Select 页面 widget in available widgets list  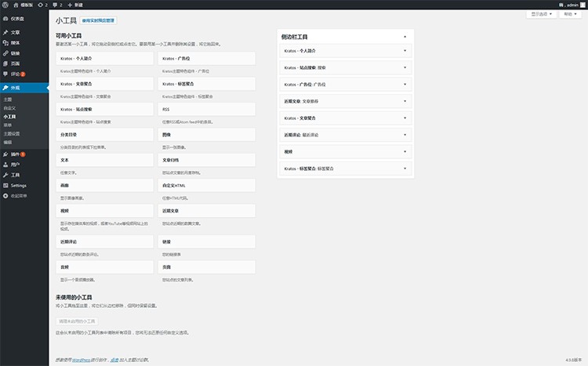tap(207, 267)
